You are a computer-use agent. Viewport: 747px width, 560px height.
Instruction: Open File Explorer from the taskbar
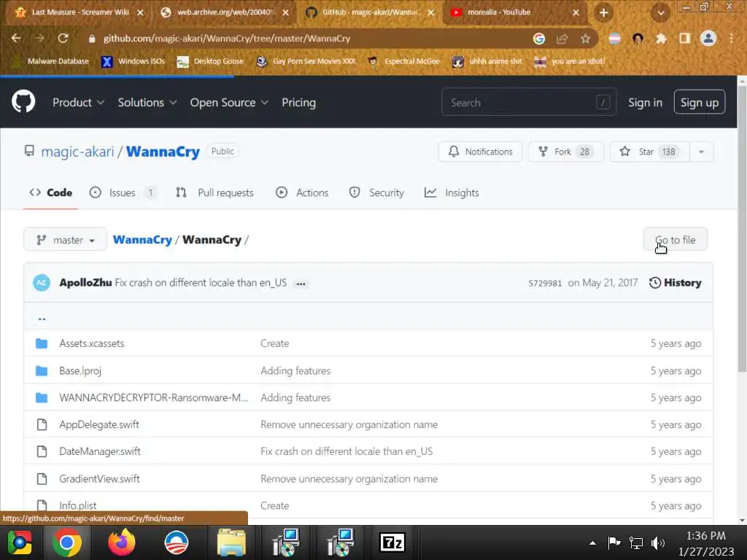coord(231,542)
